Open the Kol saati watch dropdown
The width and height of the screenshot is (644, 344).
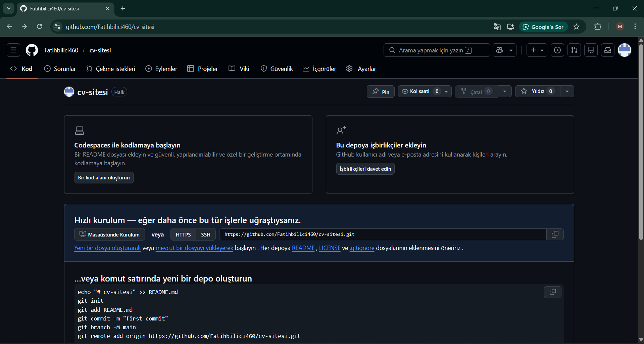tap(425, 91)
